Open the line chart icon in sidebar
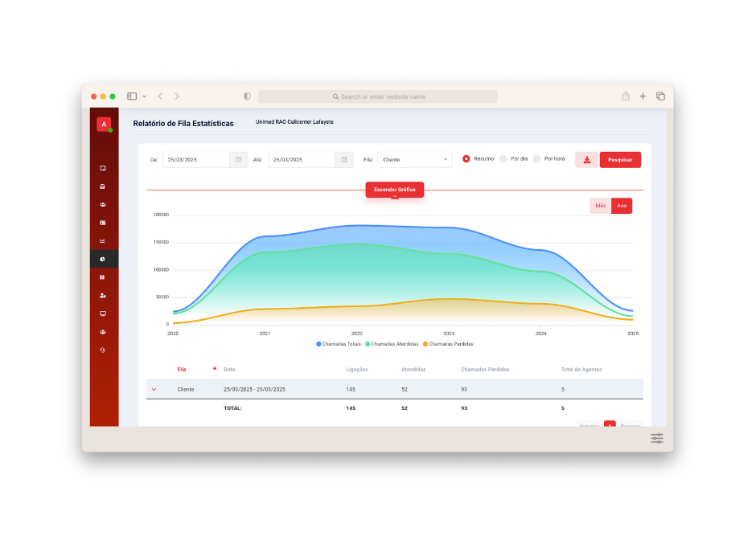Screen dimensions: 756x553 [x=103, y=241]
